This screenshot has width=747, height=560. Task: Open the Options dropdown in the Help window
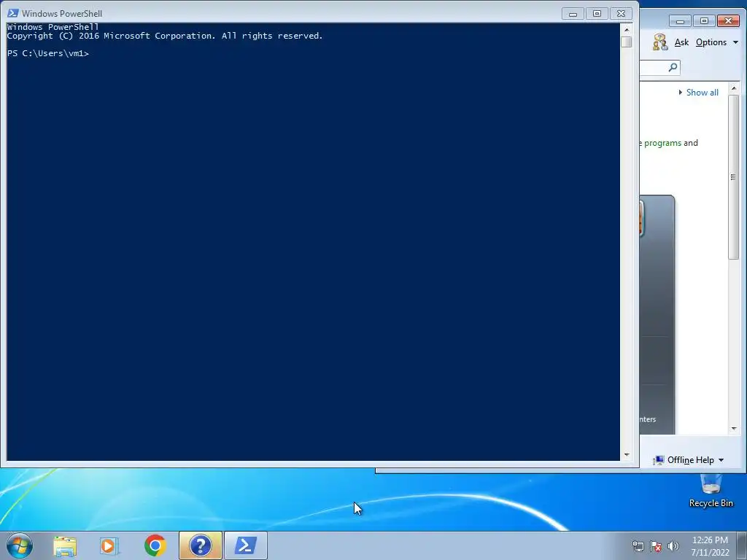coord(716,42)
